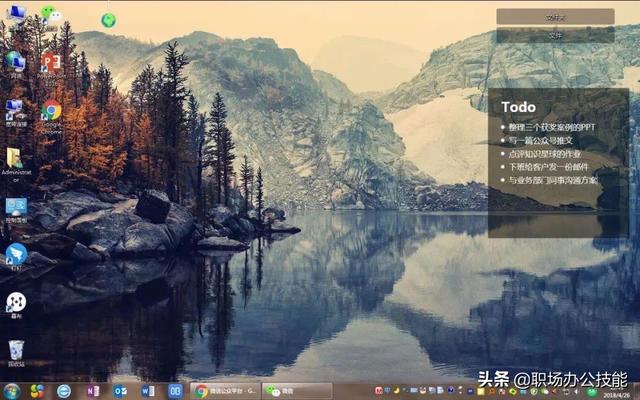Select the Todo item about PPT
Screen dimensions: 640x400
(551, 127)
